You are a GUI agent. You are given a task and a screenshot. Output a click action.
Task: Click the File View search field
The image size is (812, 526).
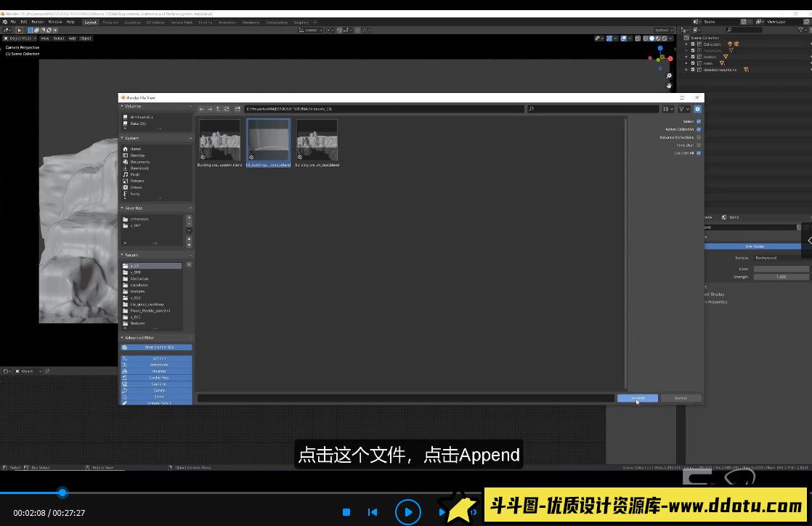[x=593, y=109]
